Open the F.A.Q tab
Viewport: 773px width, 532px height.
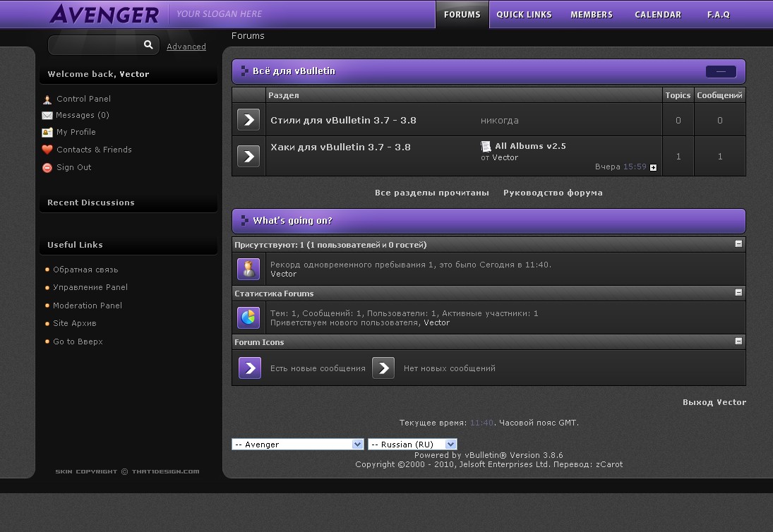click(x=718, y=15)
